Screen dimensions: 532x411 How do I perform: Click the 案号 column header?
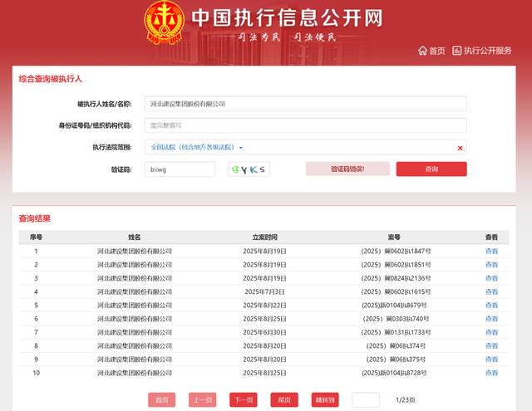[394, 237]
